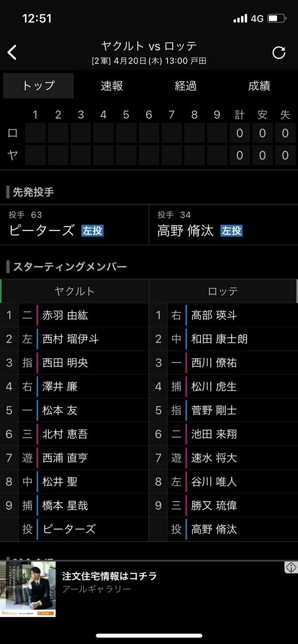Open the 成績 tab
Viewport: 298px width, 644px height.
[x=259, y=86]
